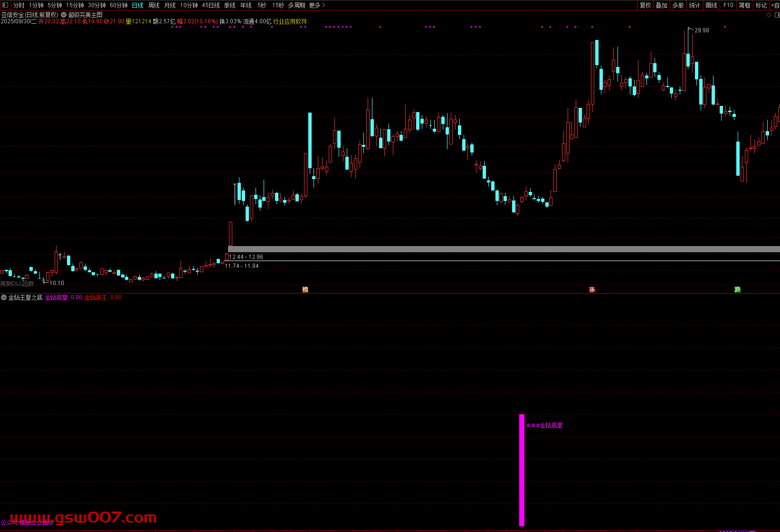Open F10 company info
This screenshot has height=532, width=780.
pyautogui.click(x=728, y=5)
